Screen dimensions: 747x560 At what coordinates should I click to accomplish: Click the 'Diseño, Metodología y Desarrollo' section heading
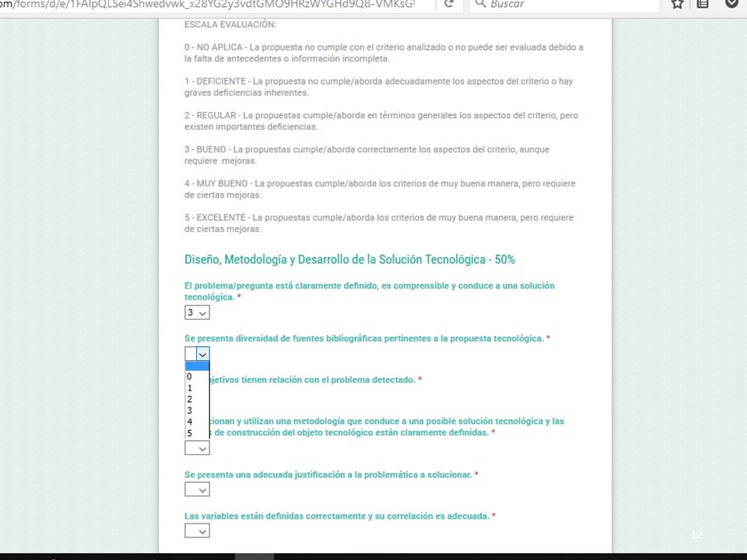349,260
